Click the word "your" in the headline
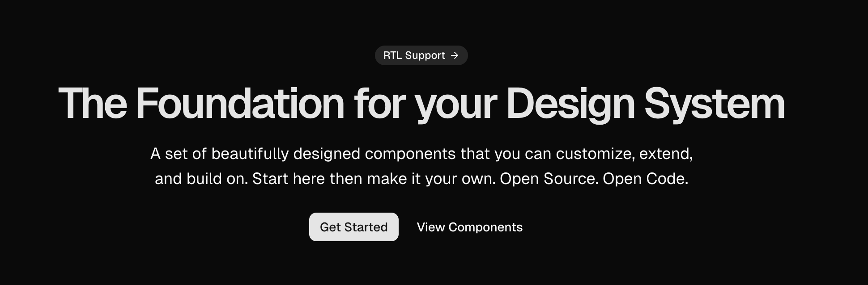The image size is (868, 285). (455, 104)
